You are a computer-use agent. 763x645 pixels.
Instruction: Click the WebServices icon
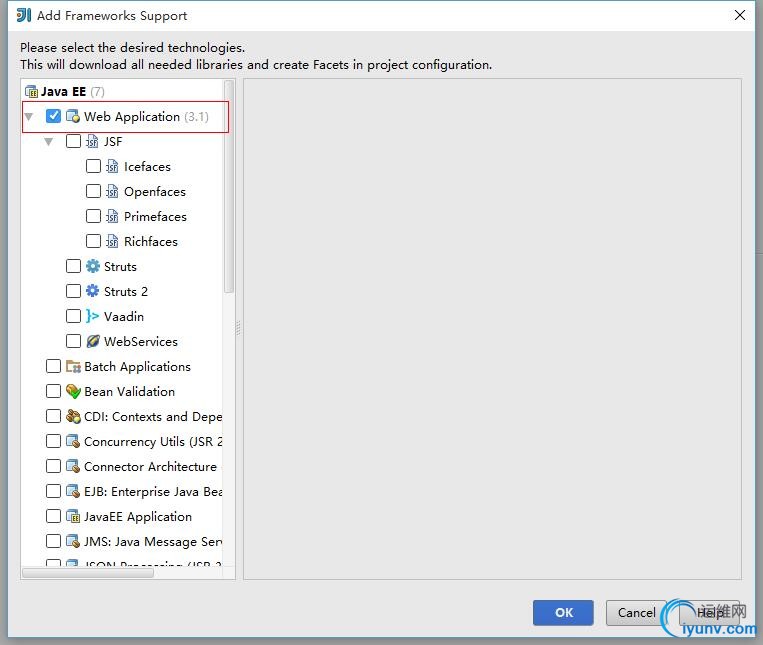(92, 341)
